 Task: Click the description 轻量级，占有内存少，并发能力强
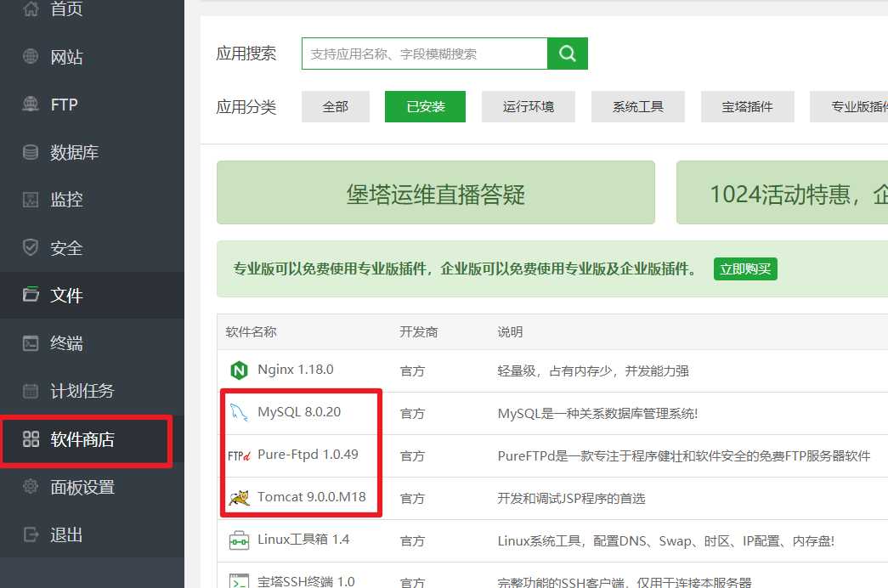click(x=593, y=371)
